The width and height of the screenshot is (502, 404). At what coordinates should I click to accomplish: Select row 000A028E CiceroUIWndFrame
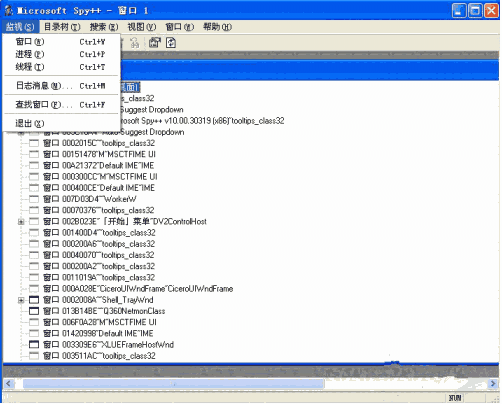pyautogui.click(x=138, y=289)
